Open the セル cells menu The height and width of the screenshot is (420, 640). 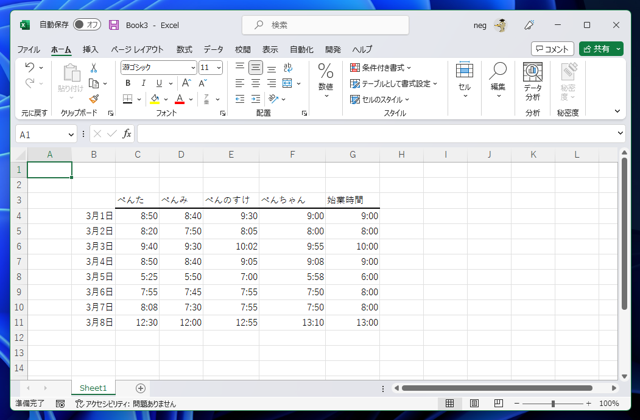point(464,80)
